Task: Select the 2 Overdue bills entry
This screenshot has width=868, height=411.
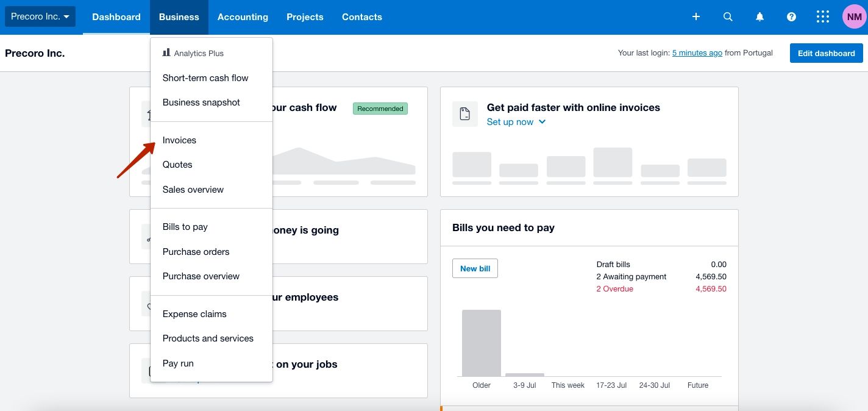Action: click(614, 288)
